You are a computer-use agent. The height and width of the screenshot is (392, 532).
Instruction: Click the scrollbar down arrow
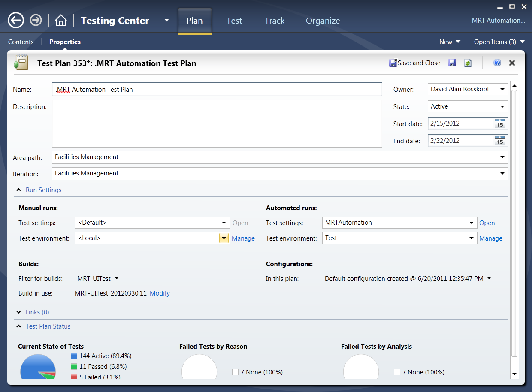click(x=515, y=374)
